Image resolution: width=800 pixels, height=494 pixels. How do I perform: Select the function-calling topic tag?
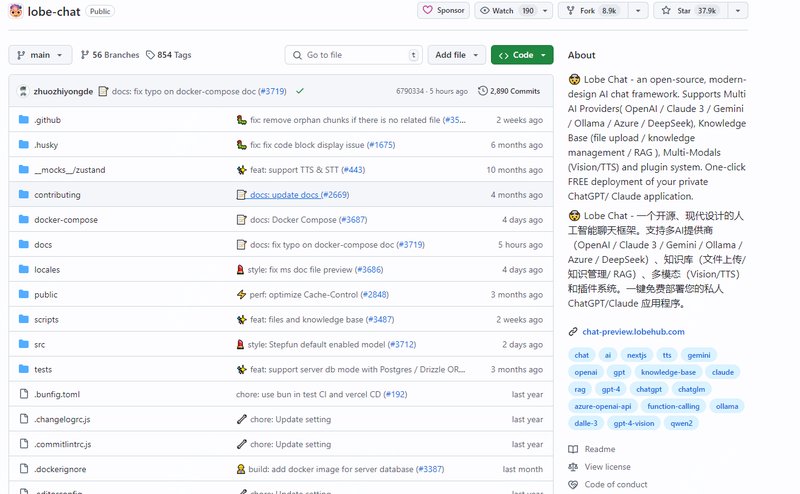(673, 406)
